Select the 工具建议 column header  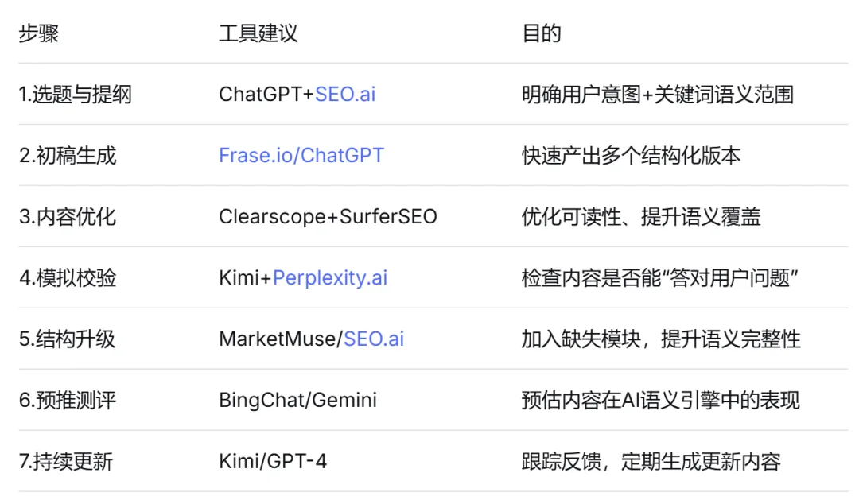pyautogui.click(x=258, y=33)
